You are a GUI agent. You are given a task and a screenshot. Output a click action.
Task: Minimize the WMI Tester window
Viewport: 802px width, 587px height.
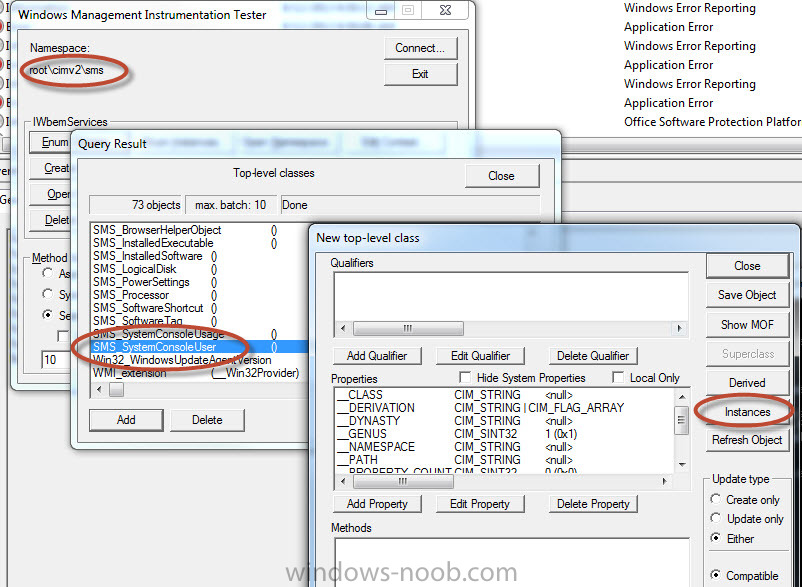click(381, 11)
